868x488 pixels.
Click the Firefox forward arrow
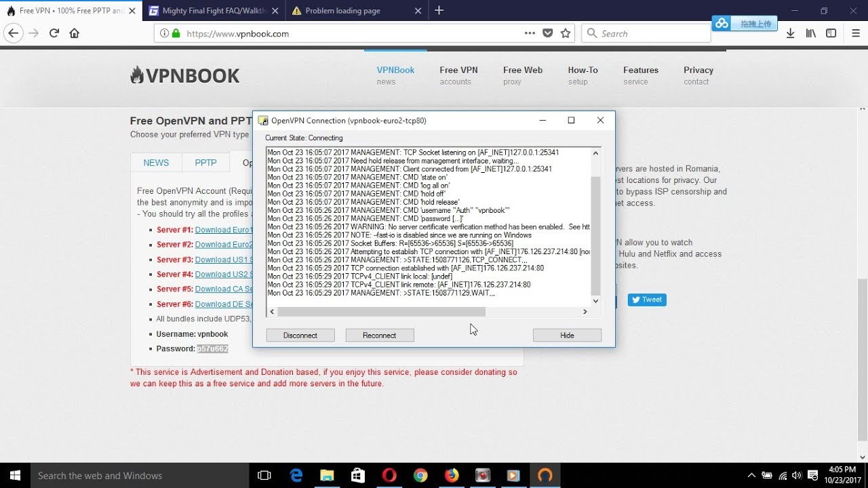(x=33, y=33)
